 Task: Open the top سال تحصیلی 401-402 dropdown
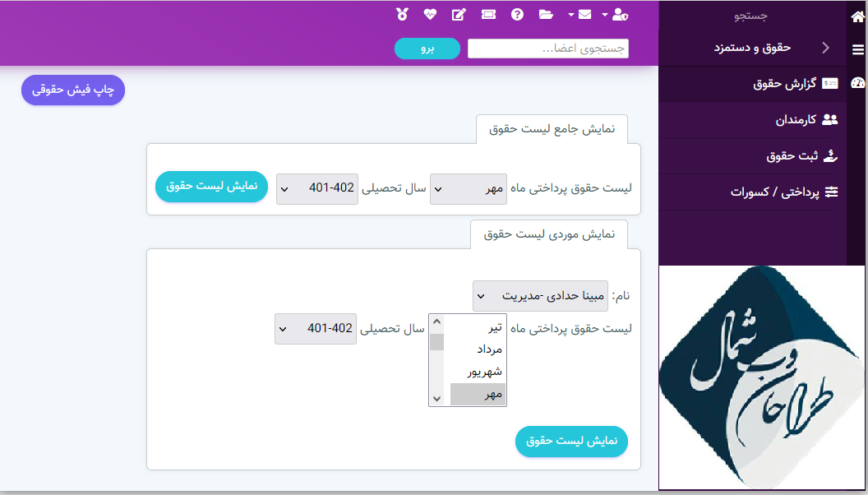(317, 187)
